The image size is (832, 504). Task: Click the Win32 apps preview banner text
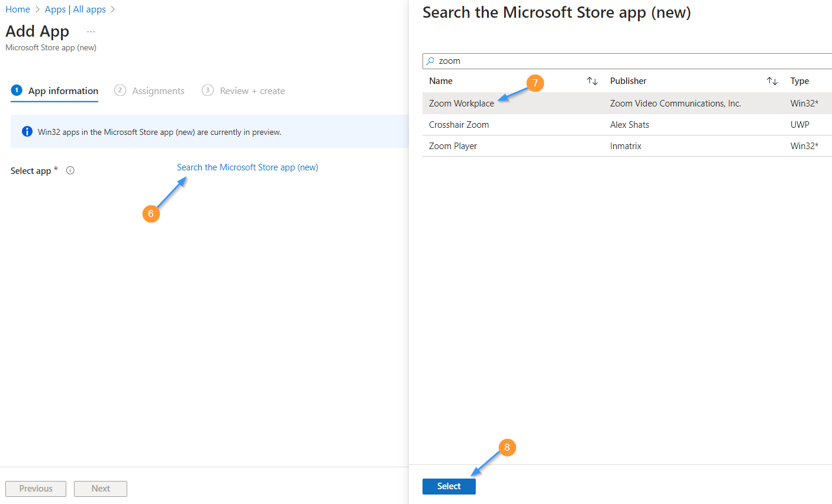[x=160, y=132]
